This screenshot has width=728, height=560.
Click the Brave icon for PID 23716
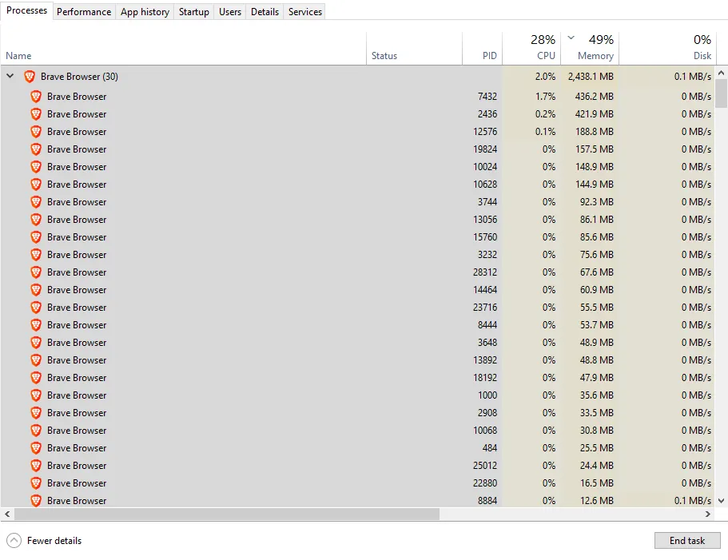pos(36,308)
